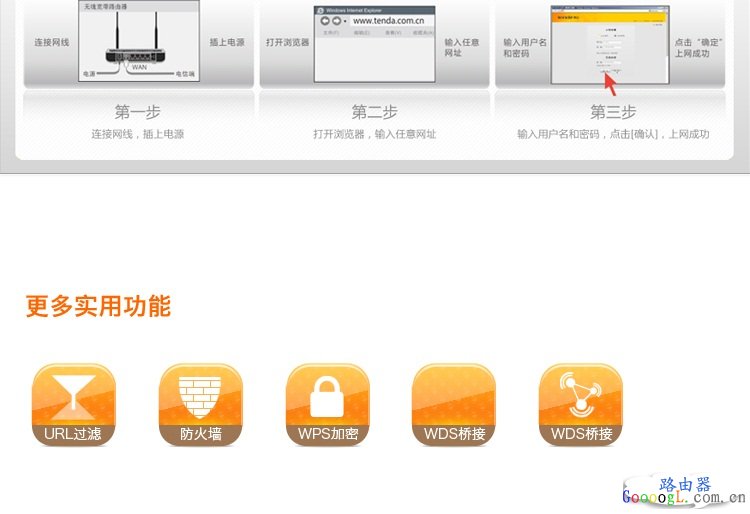Click the 第二步 heading
The width and height of the screenshot is (750, 514).
pos(374,112)
